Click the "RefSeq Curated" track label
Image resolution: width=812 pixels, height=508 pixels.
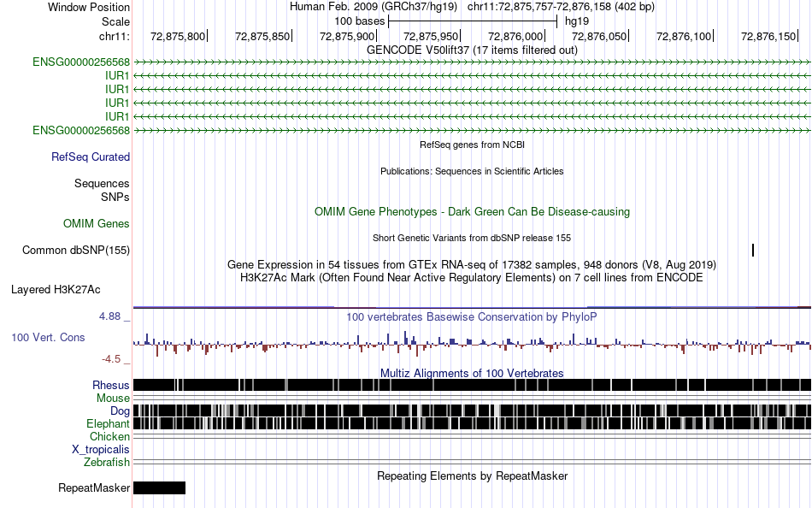point(91,157)
